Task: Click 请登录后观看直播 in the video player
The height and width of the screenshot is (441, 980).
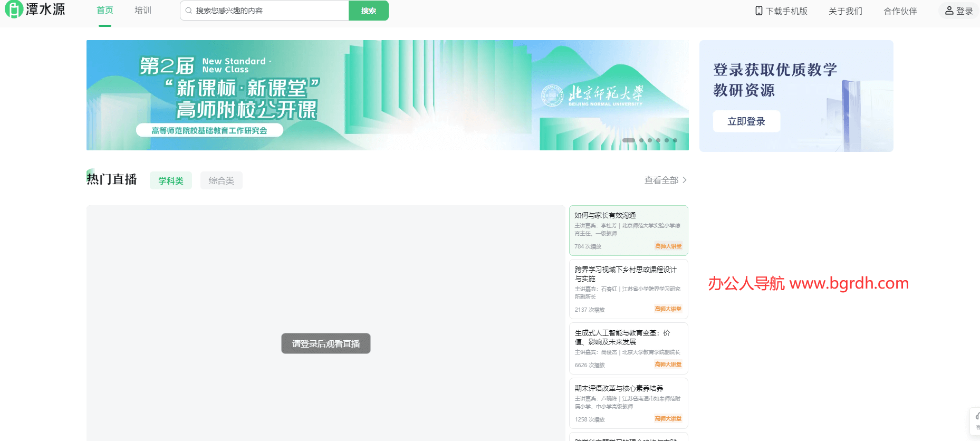Action: tap(326, 343)
